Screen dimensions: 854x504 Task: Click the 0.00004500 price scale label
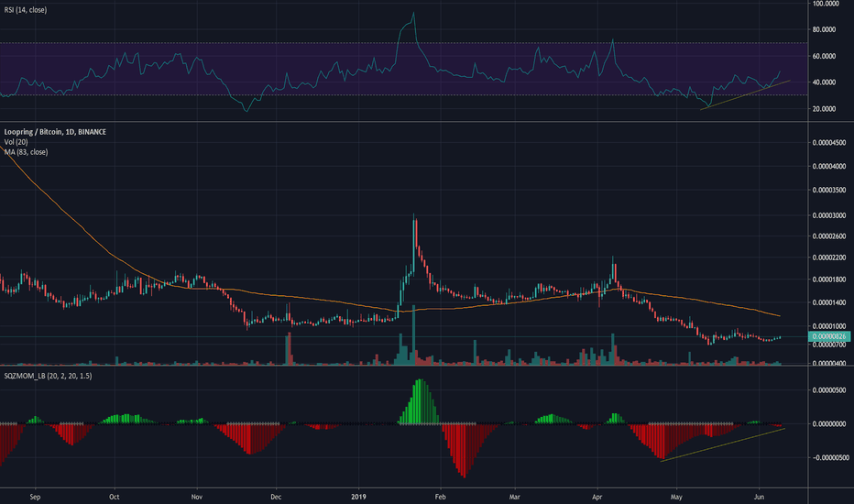pos(829,143)
